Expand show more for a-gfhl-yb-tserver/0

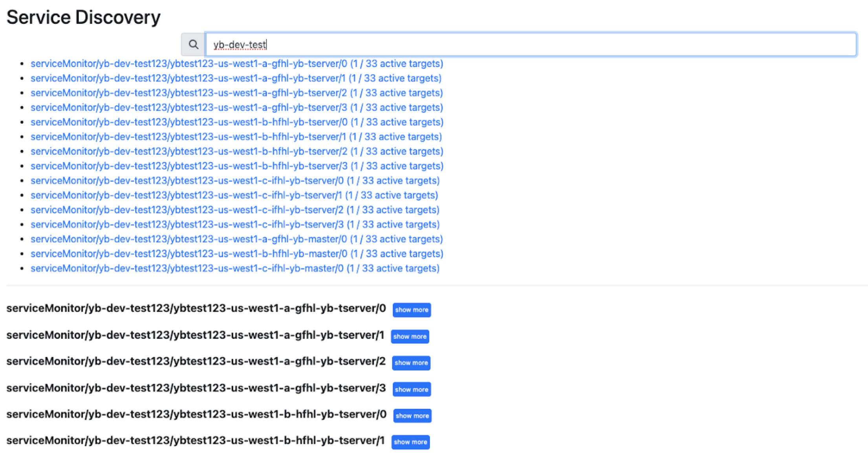click(x=412, y=310)
